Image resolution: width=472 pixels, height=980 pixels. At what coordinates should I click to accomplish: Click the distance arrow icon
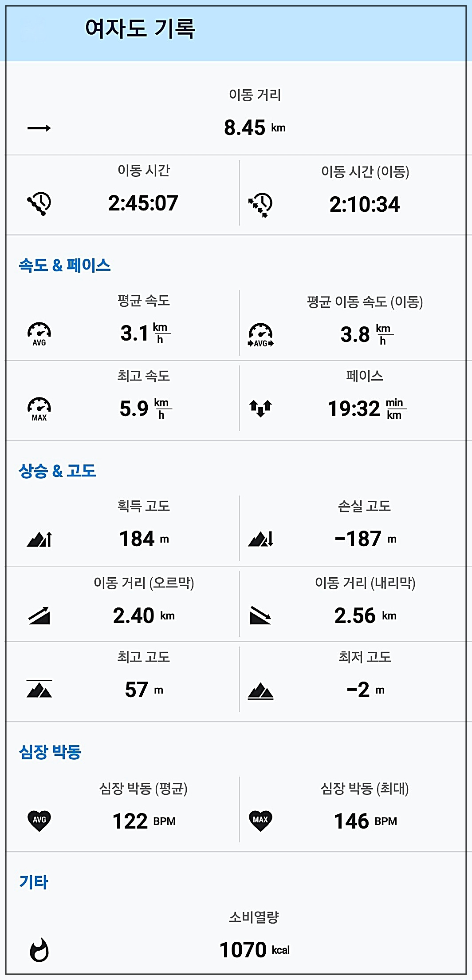(x=39, y=128)
